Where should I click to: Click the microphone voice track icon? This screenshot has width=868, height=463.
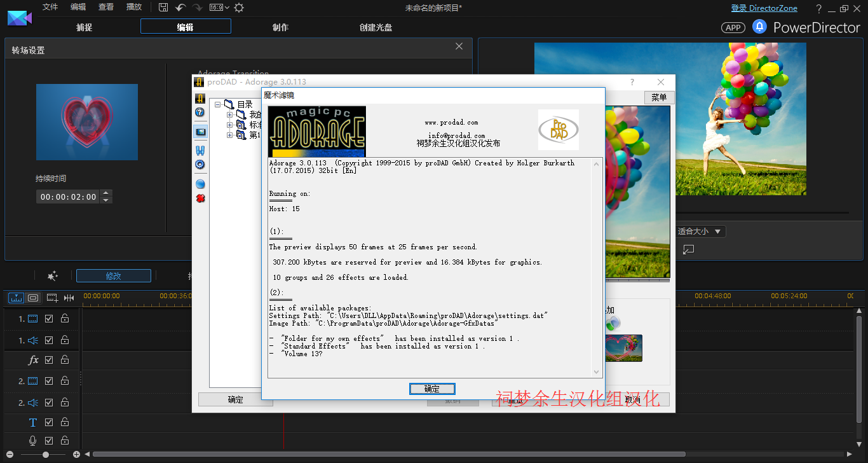[x=33, y=440]
